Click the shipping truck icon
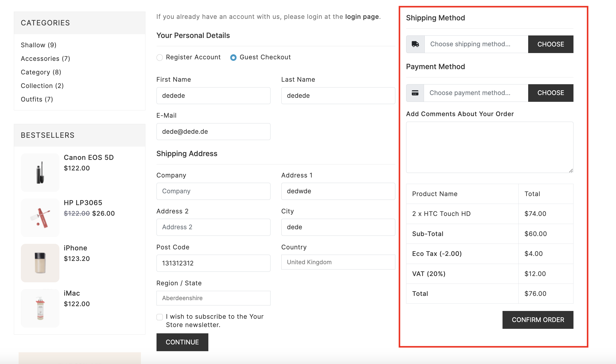The height and width of the screenshot is (364, 616). pyautogui.click(x=415, y=44)
